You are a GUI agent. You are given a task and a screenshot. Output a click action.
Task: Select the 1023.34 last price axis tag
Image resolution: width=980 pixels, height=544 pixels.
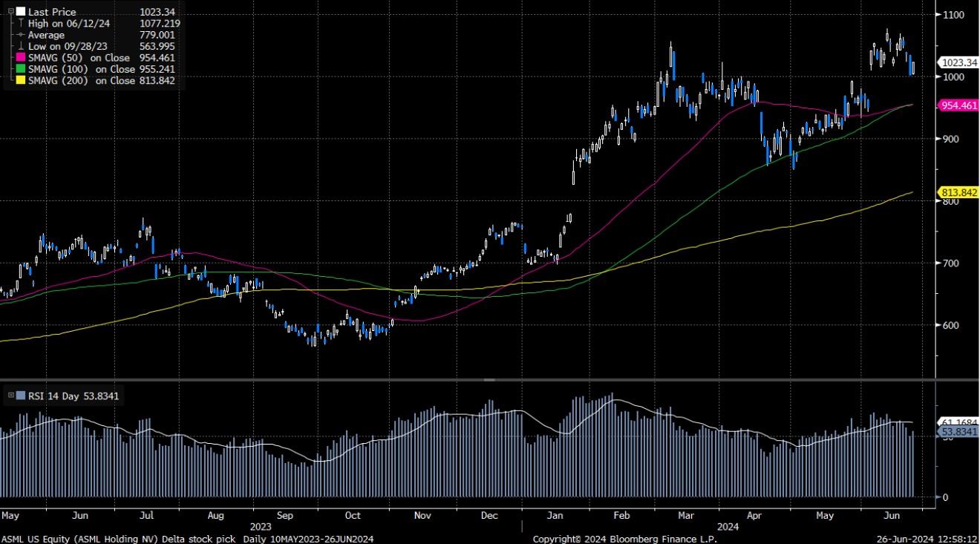click(958, 62)
